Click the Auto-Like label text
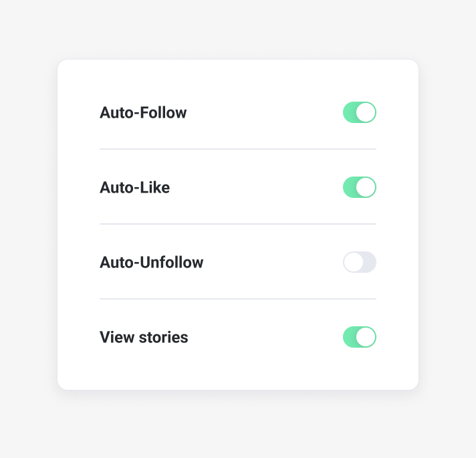 [134, 188]
